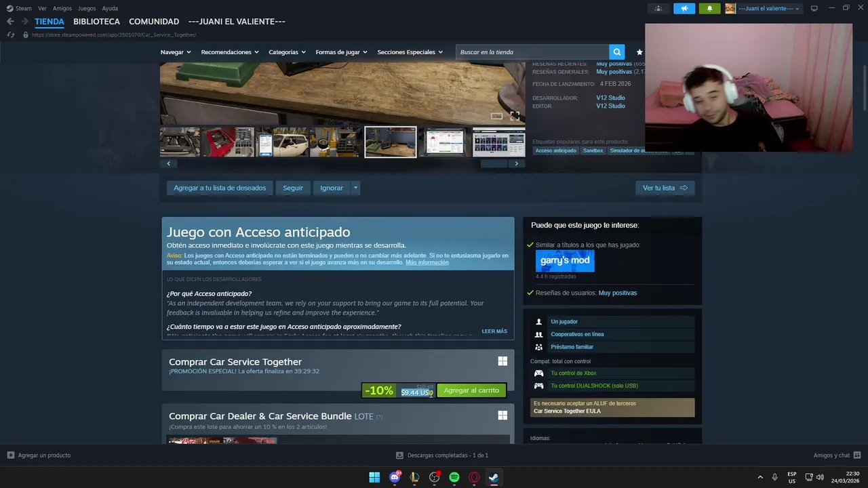Click the downloads icon in Steam footer

tap(399, 455)
